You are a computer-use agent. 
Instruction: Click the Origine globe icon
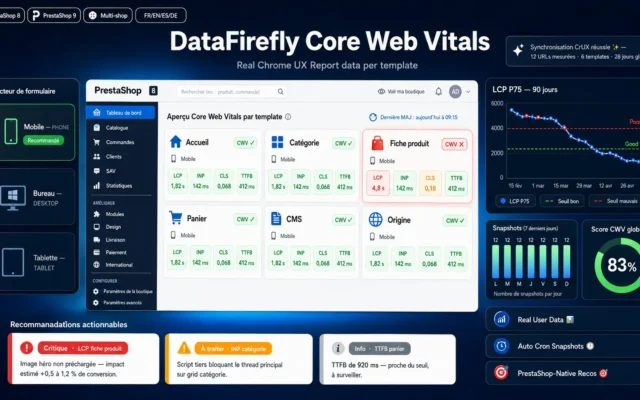pos(376,220)
